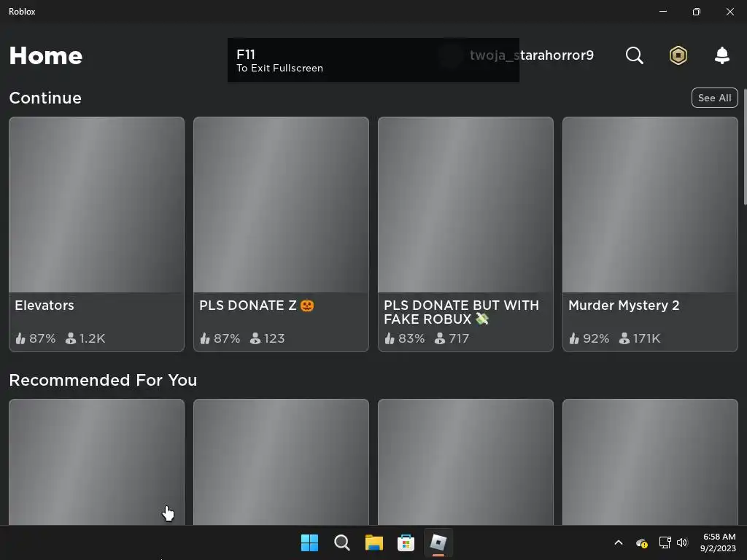Open the Robux balance hexagon icon
The image size is (747, 560).
(678, 55)
